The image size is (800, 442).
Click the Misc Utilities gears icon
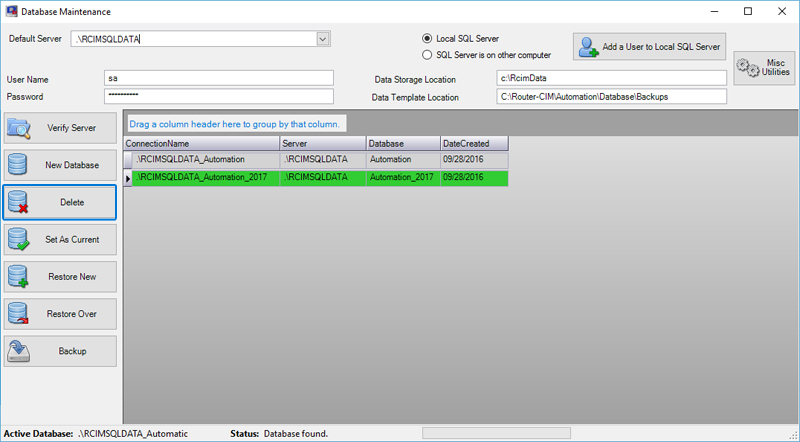[747, 67]
